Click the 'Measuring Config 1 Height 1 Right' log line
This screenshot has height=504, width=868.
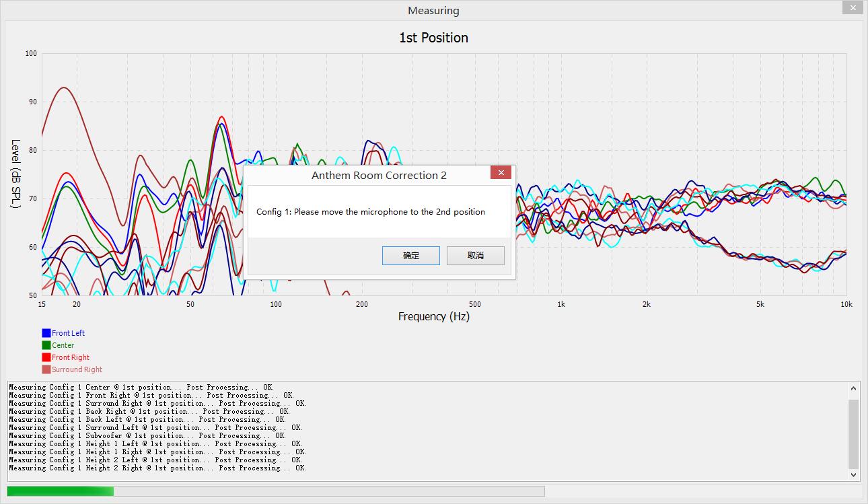tap(157, 452)
